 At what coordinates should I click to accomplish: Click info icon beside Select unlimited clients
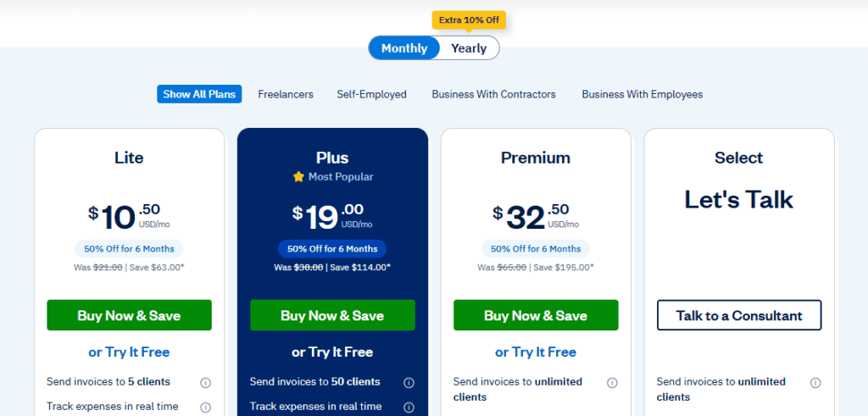tap(815, 382)
